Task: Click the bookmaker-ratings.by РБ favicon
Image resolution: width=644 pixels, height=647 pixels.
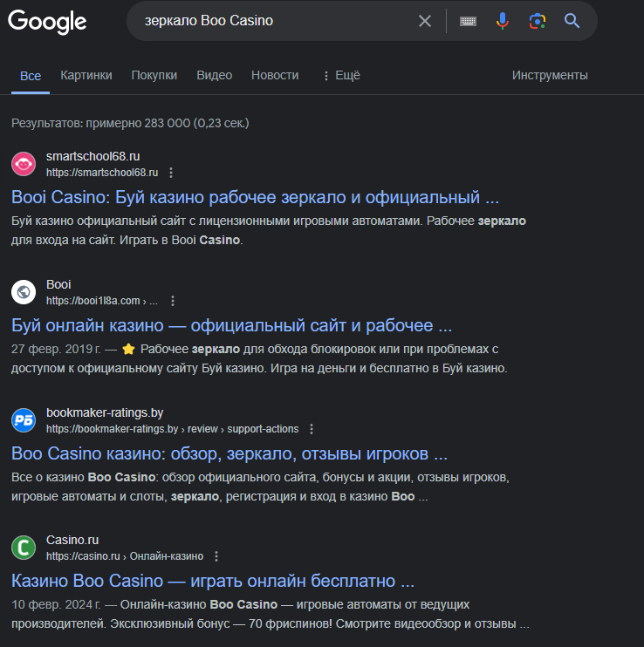Action: click(x=24, y=420)
